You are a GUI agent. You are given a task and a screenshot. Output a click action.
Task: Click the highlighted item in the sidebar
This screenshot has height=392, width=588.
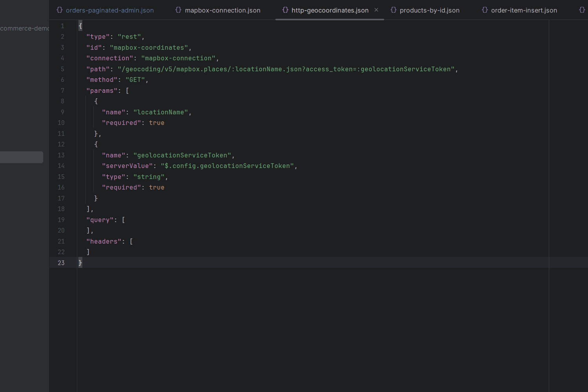(x=22, y=157)
